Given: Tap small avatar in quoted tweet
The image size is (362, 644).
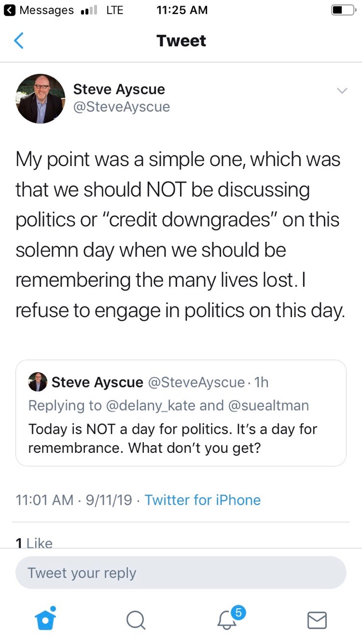Looking at the screenshot, I should (x=38, y=382).
